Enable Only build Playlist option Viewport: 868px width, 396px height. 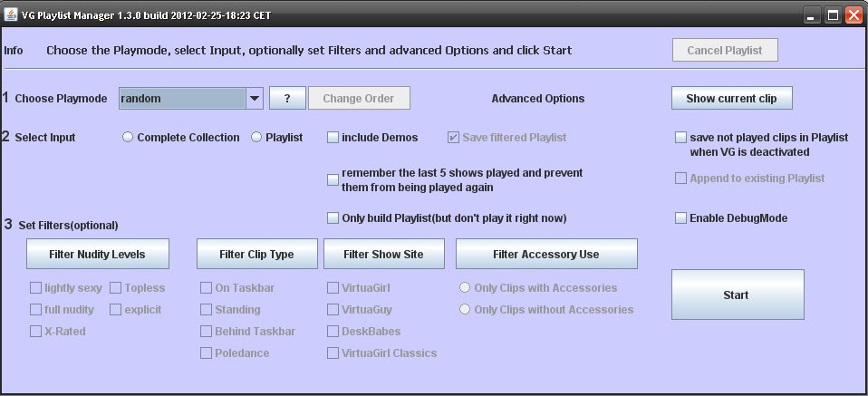333,218
